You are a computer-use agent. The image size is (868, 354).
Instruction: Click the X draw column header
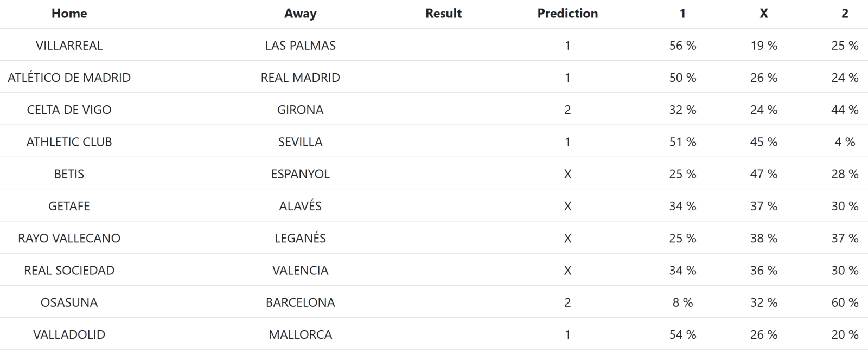(x=763, y=14)
